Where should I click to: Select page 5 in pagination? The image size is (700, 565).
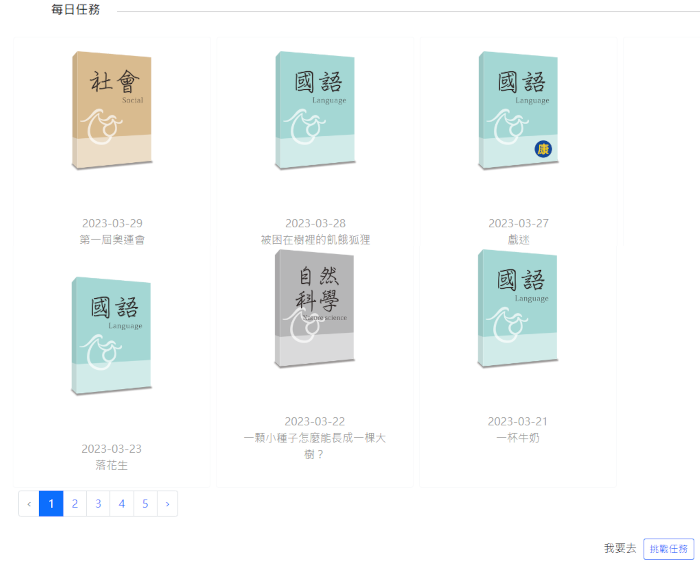click(145, 504)
